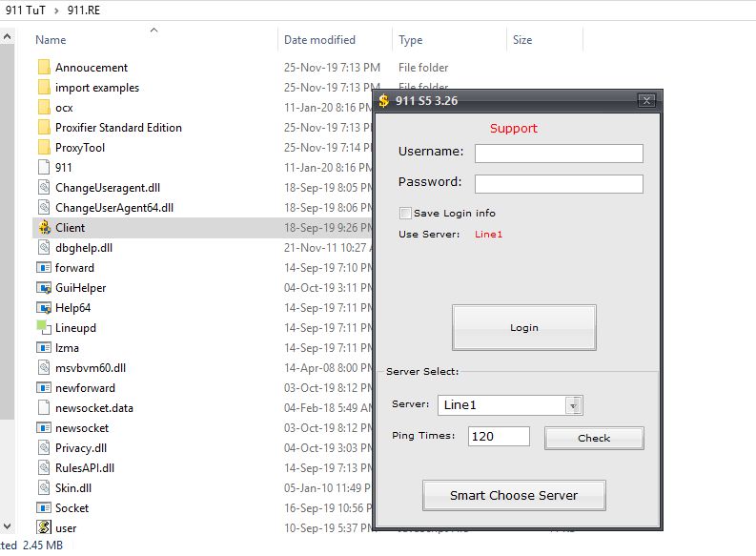Viewport: 756px width, 556px height.
Task: Click the Client application icon
Action: [x=44, y=228]
